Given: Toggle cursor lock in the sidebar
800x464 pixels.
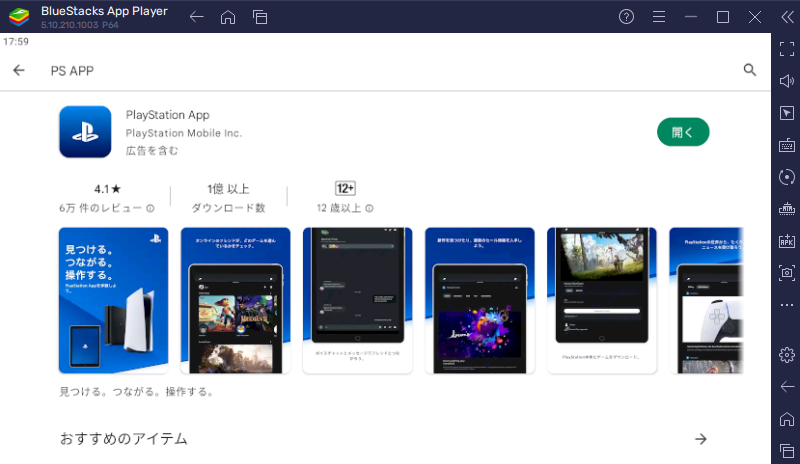Looking at the screenshot, I should 787,113.
